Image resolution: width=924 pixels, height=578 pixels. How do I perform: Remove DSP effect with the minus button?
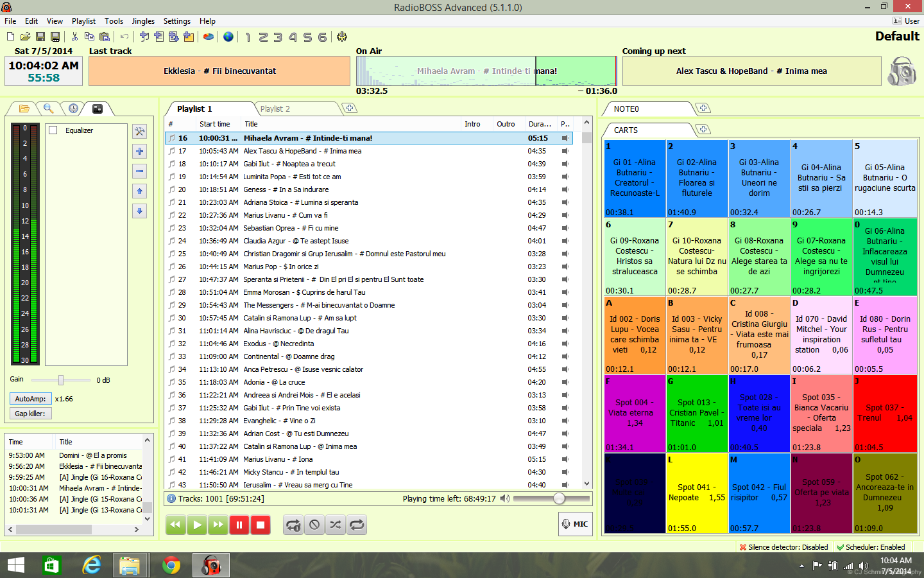point(139,171)
